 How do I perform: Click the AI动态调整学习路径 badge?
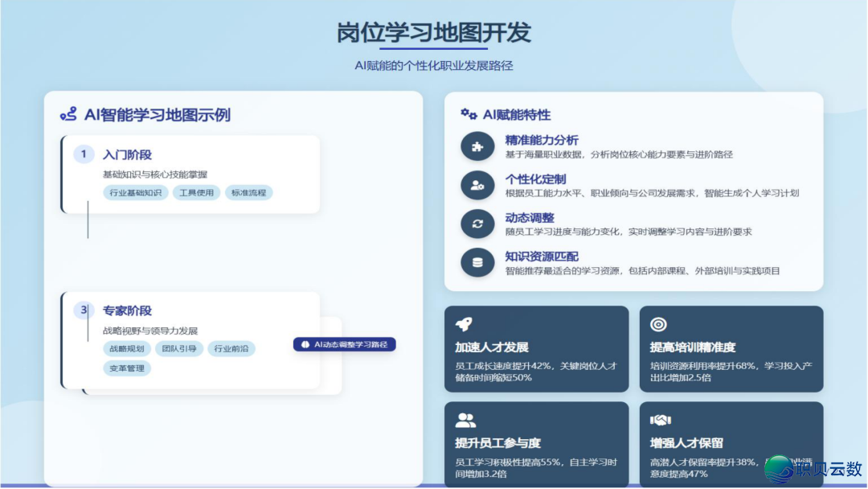click(344, 344)
